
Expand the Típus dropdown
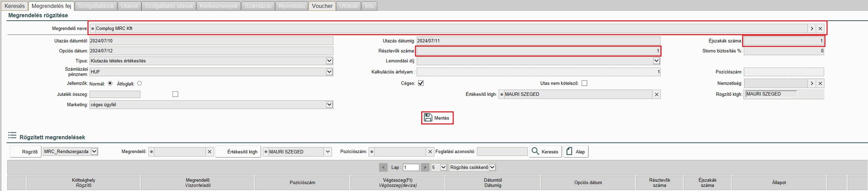click(x=329, y=61)
